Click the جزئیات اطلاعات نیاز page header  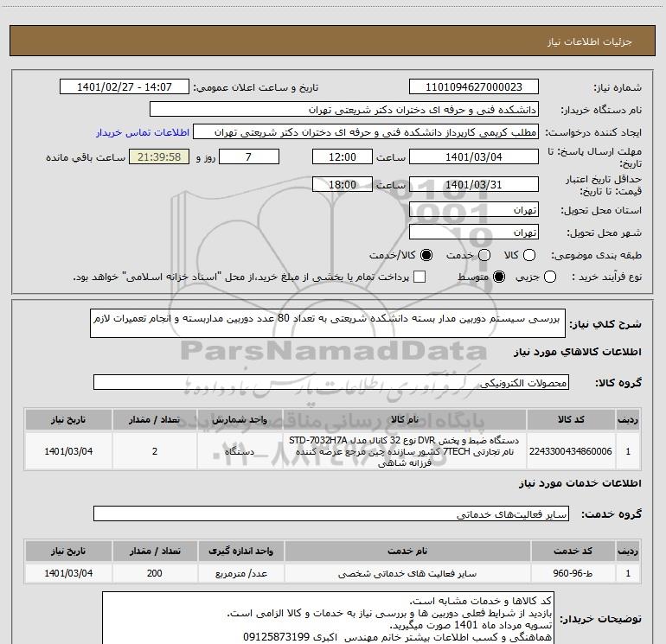pyautogui.click(x=333, y=41)
